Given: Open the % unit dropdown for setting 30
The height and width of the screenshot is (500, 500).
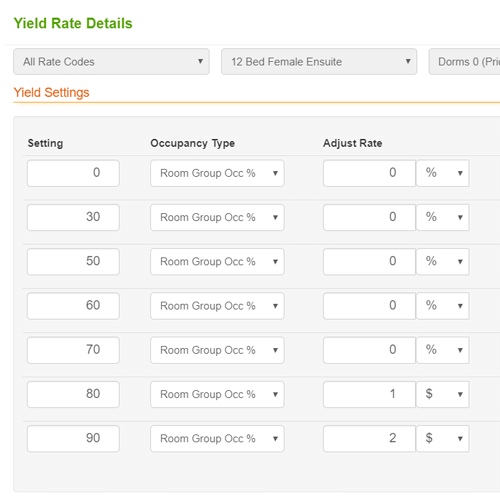Looking at the screenshot, I should tap(443, 217).
